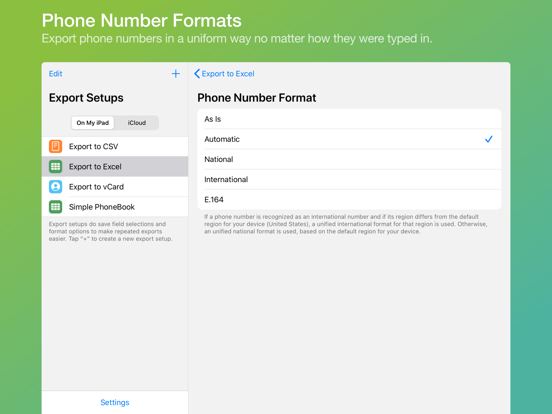Click the Phone Number Formats banner title
The image size is (552, 414).
(x=142, y=20)
